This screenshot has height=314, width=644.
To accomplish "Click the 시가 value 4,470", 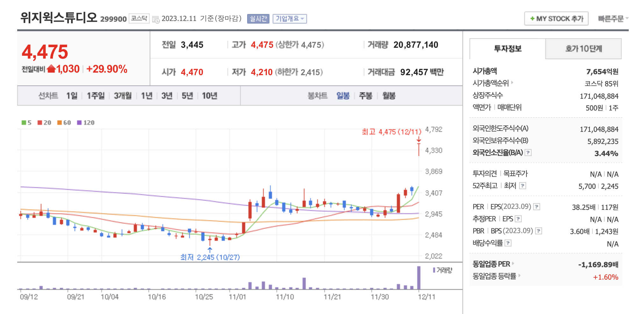I will click(x=192, y=72).
